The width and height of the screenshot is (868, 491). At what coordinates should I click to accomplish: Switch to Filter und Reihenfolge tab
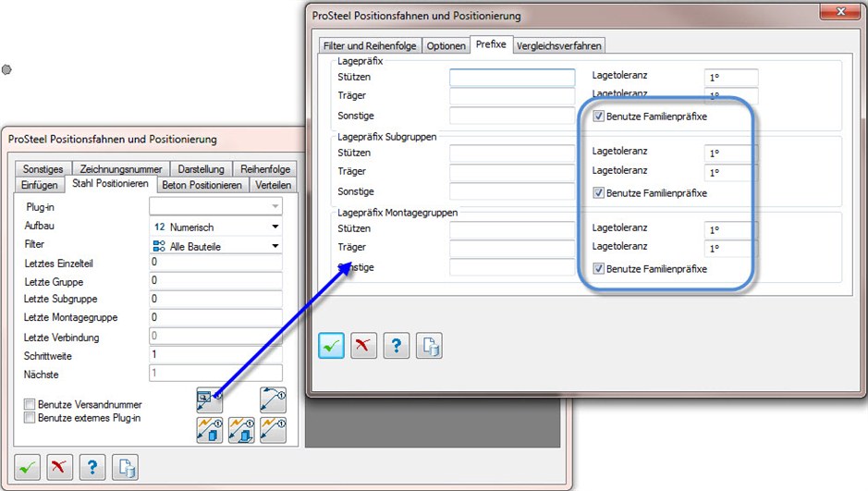(x=370, y=45)
